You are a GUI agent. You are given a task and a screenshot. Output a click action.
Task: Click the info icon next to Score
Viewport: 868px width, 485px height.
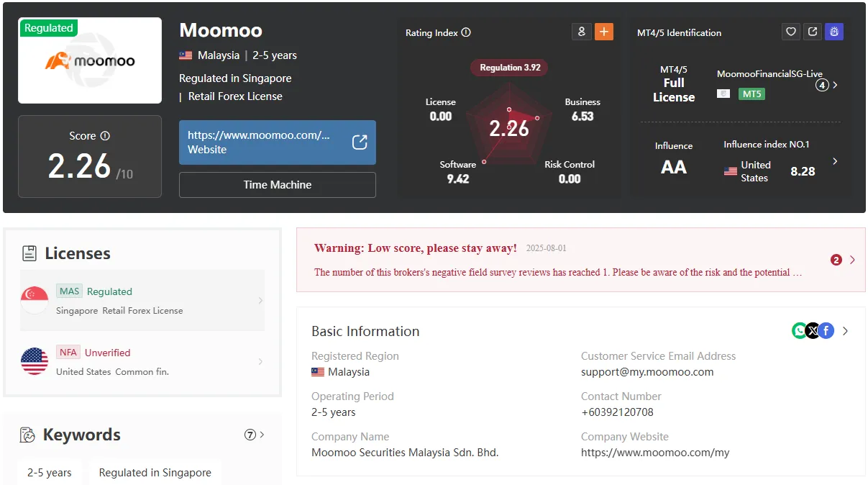tap(105, 136)
